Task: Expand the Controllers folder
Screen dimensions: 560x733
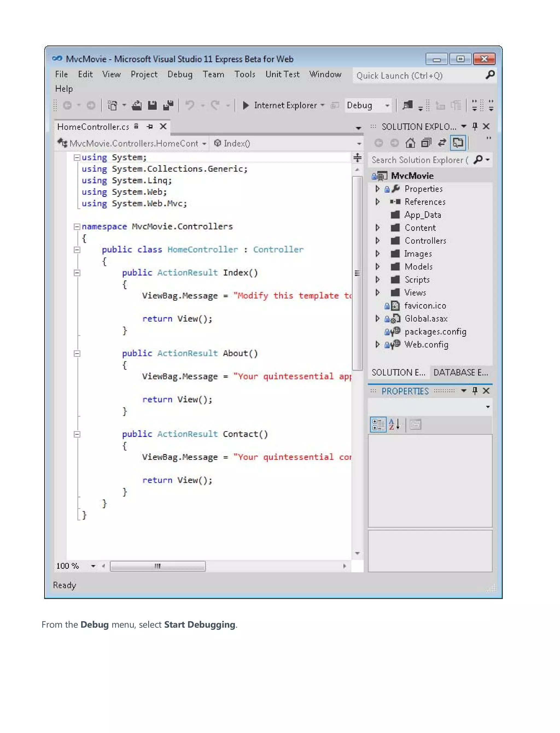Action: point(377,241)
